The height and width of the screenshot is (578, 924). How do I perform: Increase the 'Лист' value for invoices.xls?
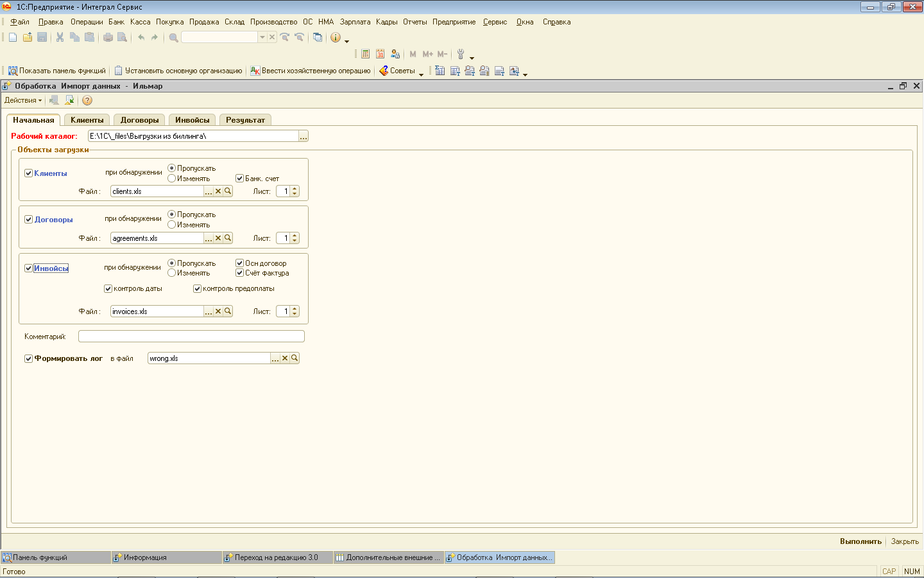pyautogui.click(x=295, y=309)
